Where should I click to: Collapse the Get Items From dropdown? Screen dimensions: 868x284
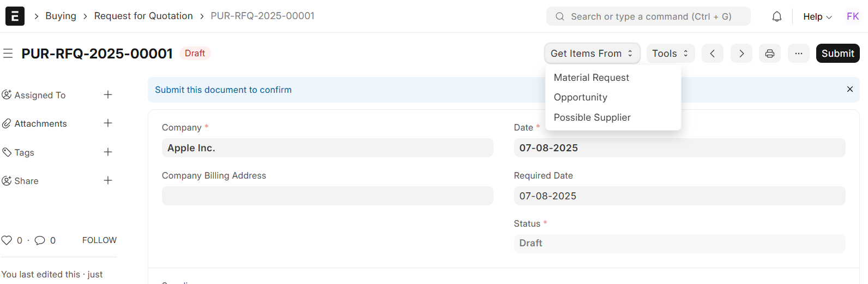592,54
